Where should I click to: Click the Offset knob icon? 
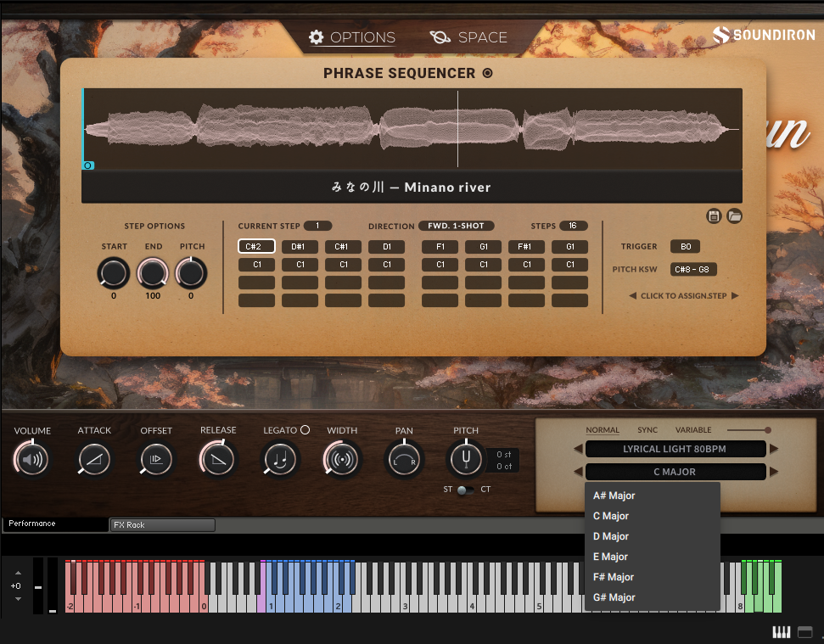click(156, 460)
